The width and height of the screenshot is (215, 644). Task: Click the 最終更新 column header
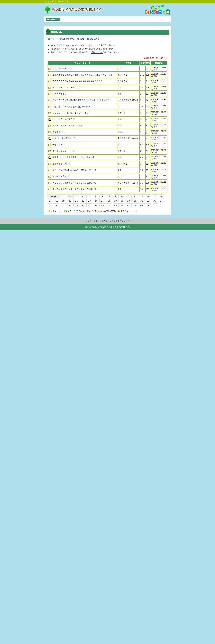click(x=159, y=63)
